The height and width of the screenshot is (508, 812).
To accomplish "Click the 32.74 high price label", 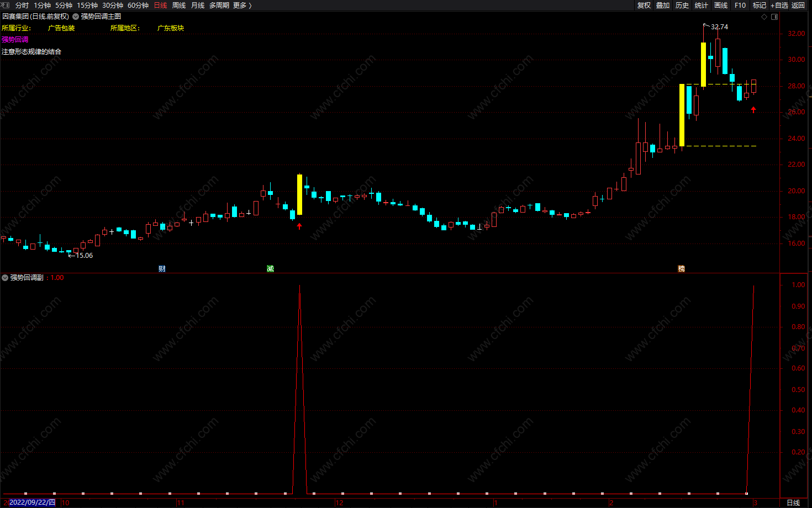I will (719, 27).
